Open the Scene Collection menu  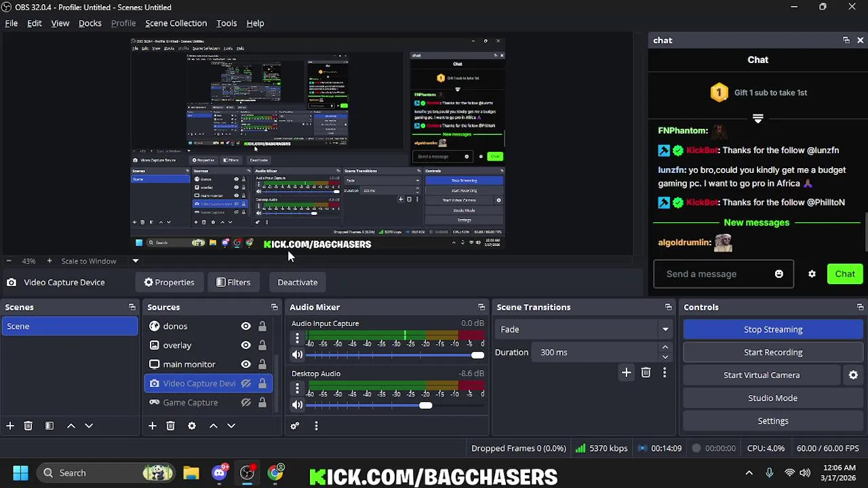[176, 23]
